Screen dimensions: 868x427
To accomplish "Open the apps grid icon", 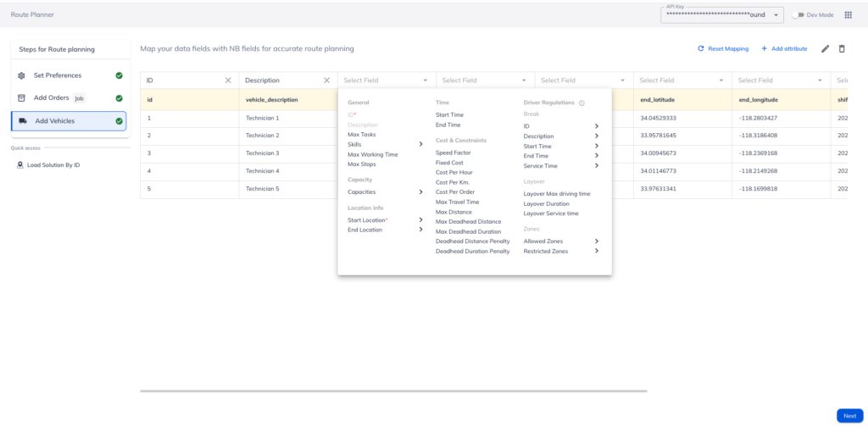I will pyautogui.click(x=848, y=15).
